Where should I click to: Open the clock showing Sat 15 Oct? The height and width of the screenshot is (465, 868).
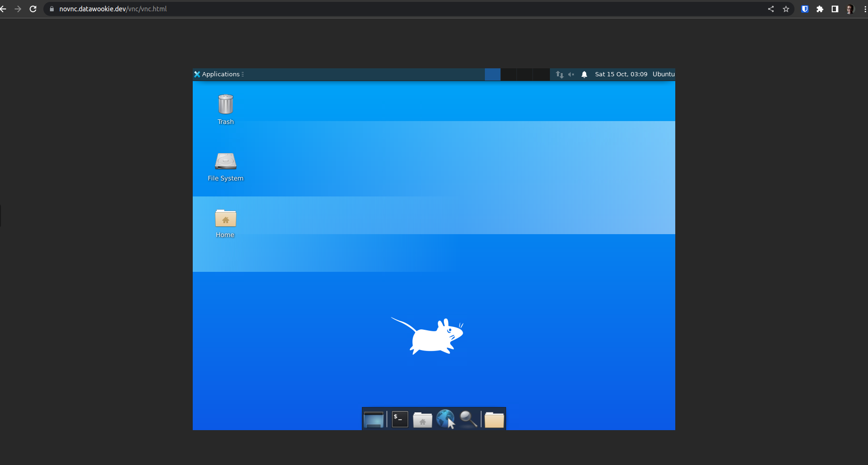pyautogui.click(x=621, y=74)
